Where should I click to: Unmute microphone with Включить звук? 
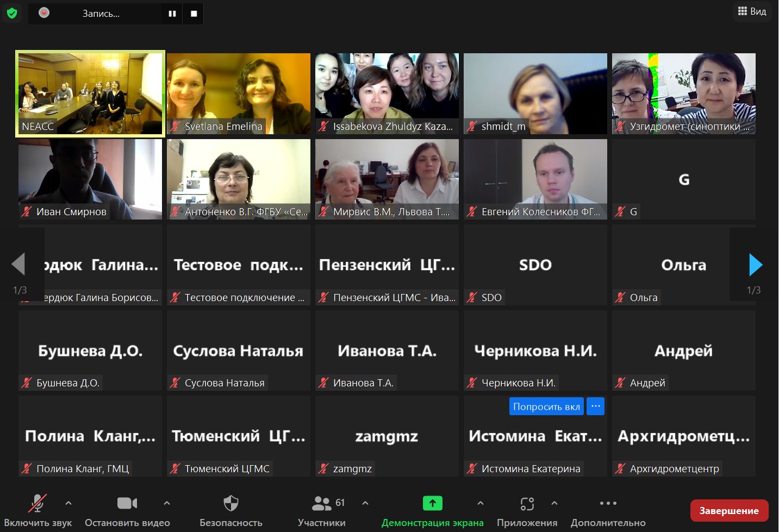click(x=38, y=511)
